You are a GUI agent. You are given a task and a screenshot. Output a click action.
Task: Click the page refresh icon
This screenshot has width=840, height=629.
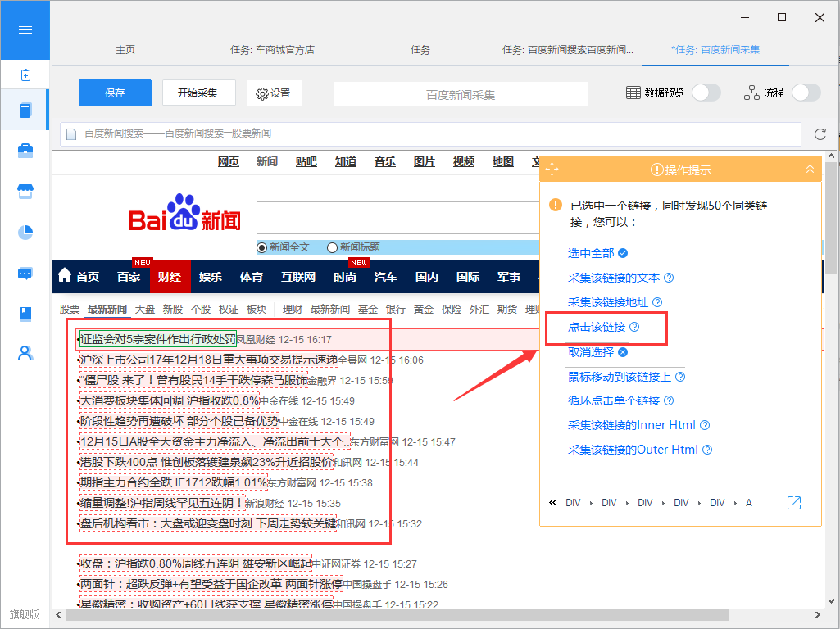pyautogui.click(x=820, y=134)
